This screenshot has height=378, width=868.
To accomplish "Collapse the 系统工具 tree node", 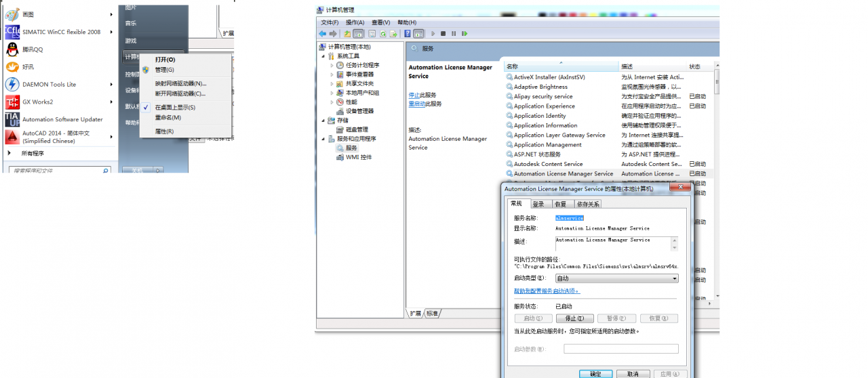I will coord(323,56).
